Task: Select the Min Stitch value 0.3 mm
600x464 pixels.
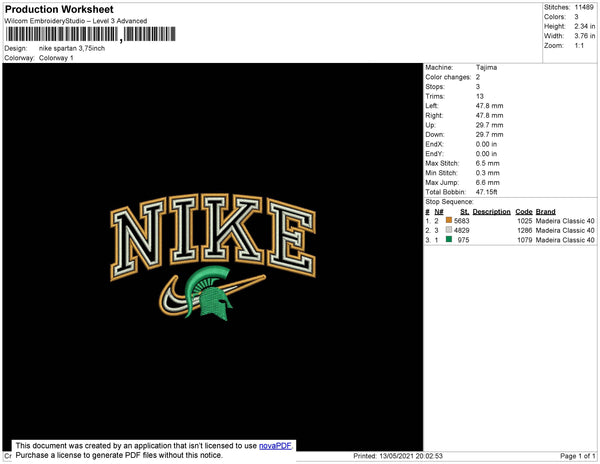Action: 488,173
